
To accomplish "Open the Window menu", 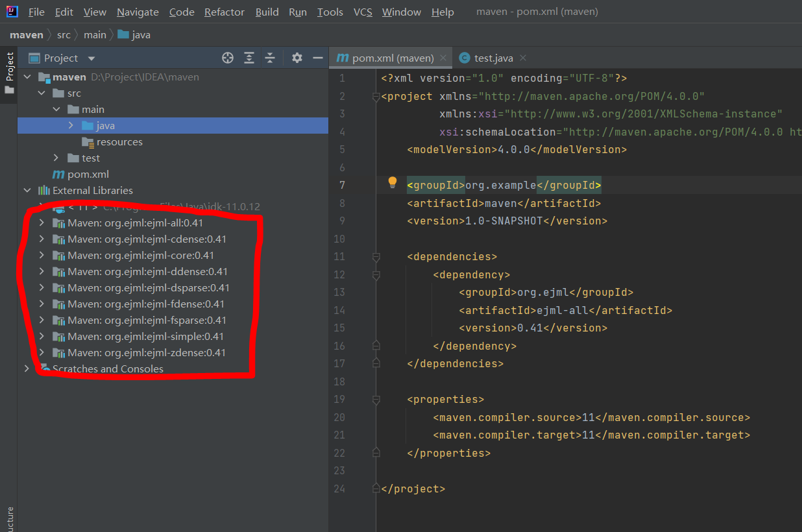I will [x=402, y=12].
